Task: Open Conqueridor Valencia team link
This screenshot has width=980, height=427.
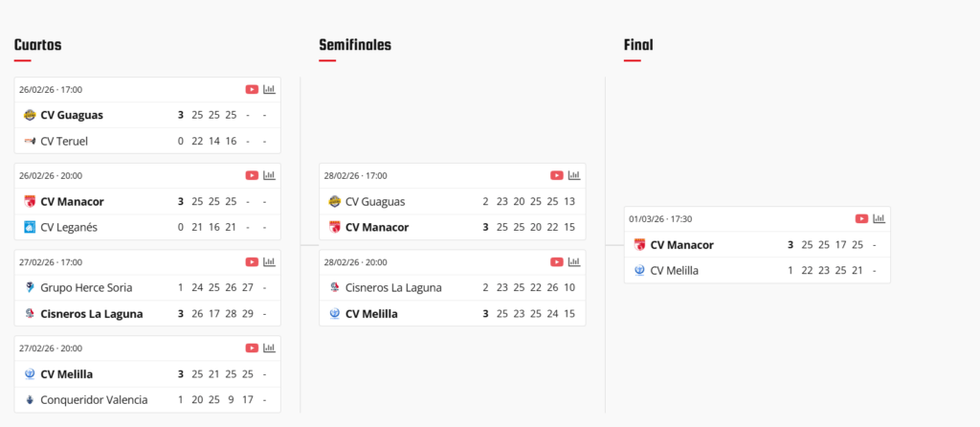Action: coord(92,399)
